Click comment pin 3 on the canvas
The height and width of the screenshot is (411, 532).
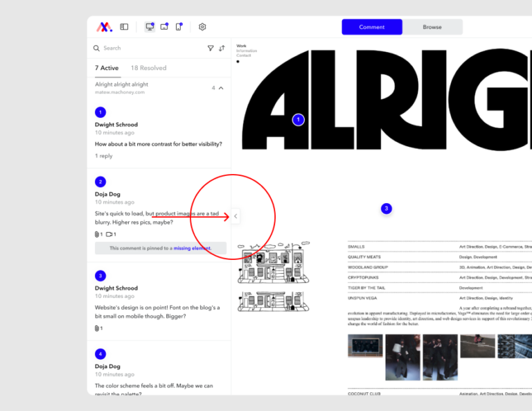point(387,209)
